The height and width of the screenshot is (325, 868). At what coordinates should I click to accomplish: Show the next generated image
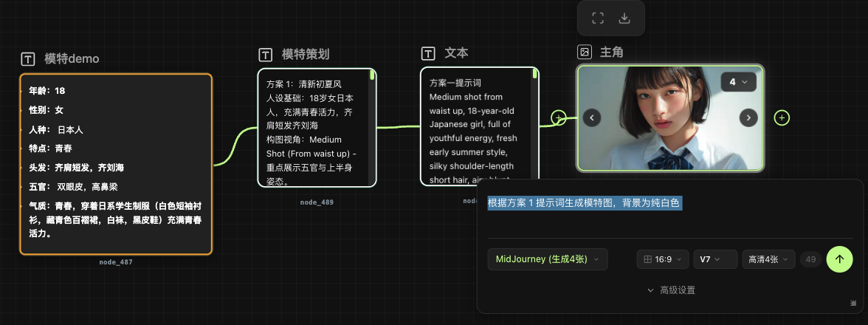[x=748, y=117]
